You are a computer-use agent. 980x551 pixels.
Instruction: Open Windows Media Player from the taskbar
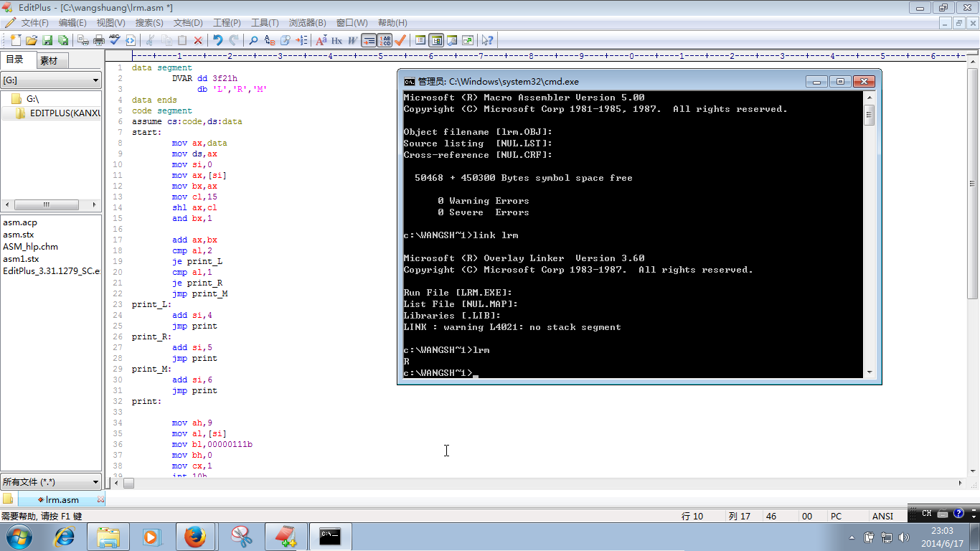pyautogui.click(x=151, y=537)
